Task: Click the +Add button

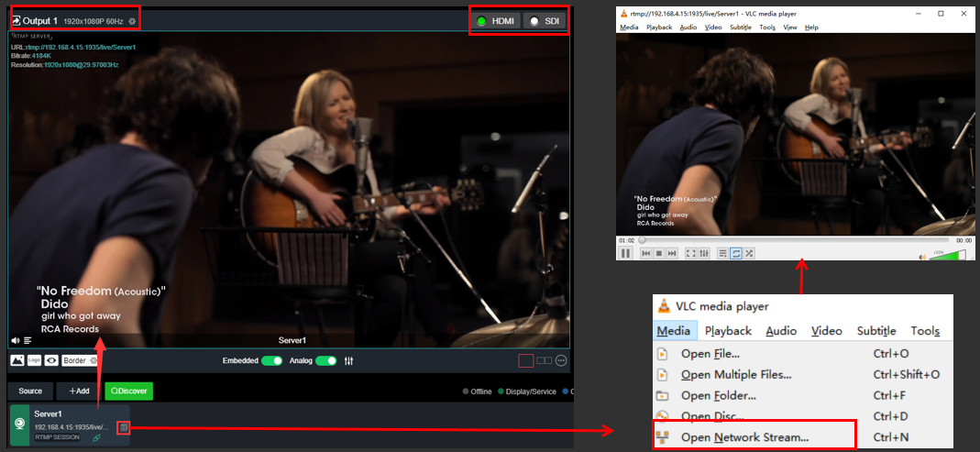Action: tap(79, 391)
